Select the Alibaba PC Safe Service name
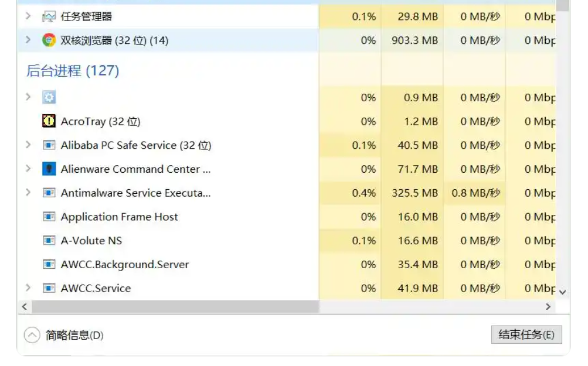Screen dimensions: 588x366 136,145
